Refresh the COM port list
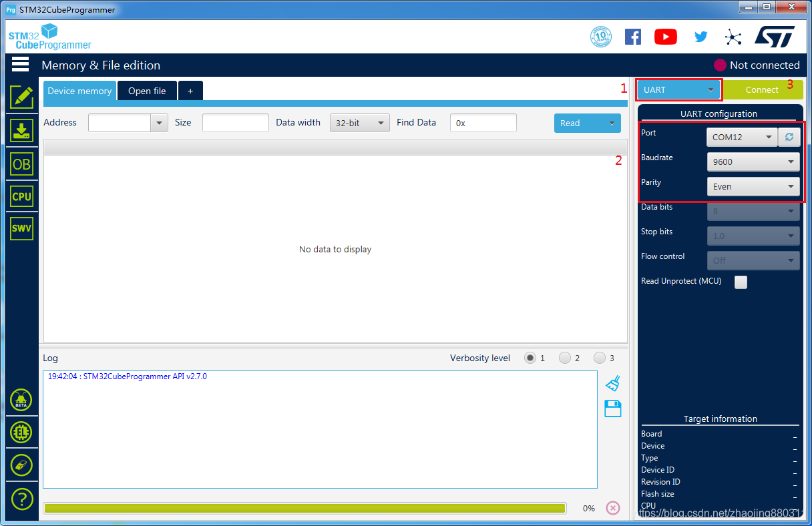The height and width of the screenshot is (526, 812). click(x=789, y=137)
